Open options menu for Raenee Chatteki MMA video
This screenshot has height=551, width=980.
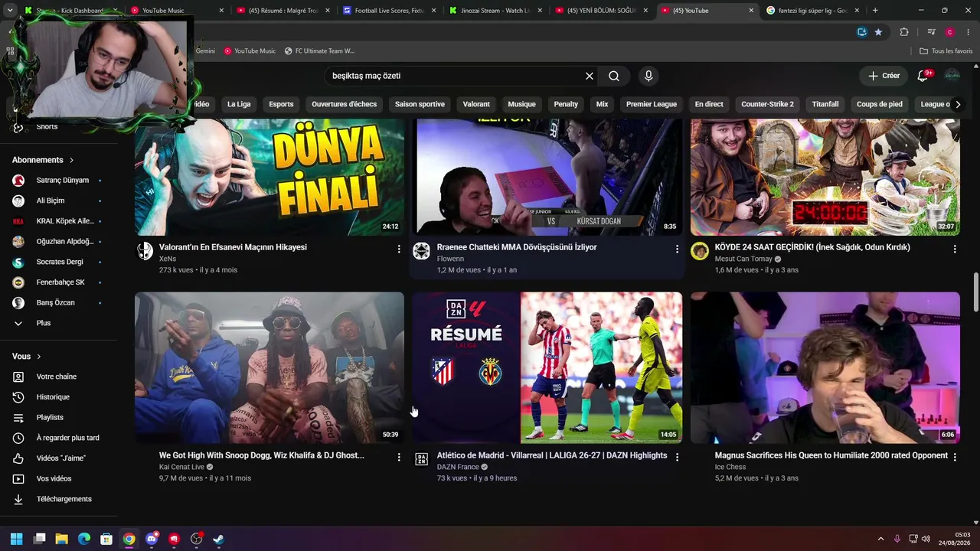[677, 249]
